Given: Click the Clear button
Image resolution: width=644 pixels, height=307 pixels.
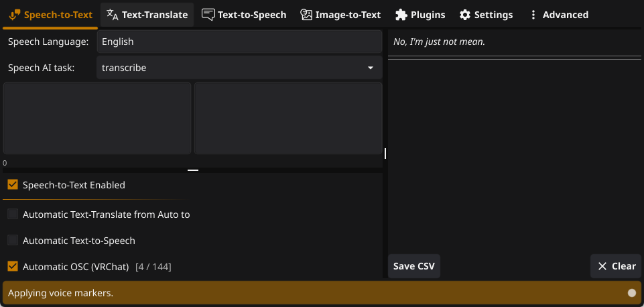Looking at the screenshot, I should click(616, 266).
